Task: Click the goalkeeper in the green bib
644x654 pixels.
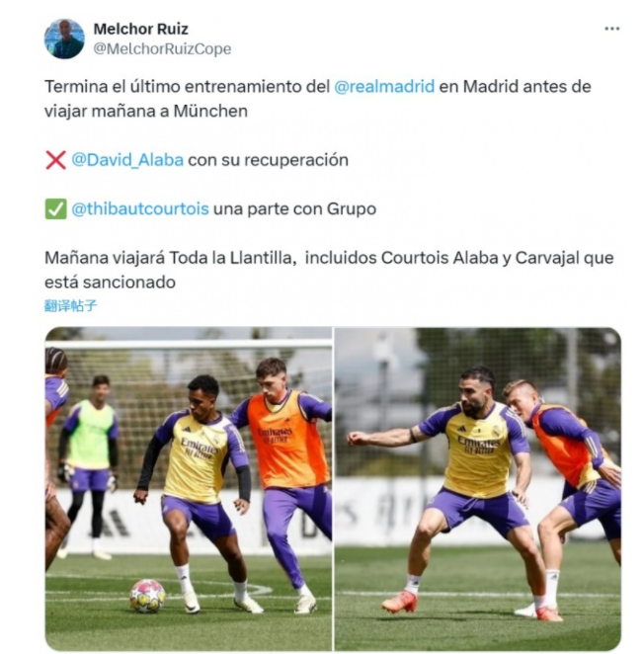Action: point(90,463)
